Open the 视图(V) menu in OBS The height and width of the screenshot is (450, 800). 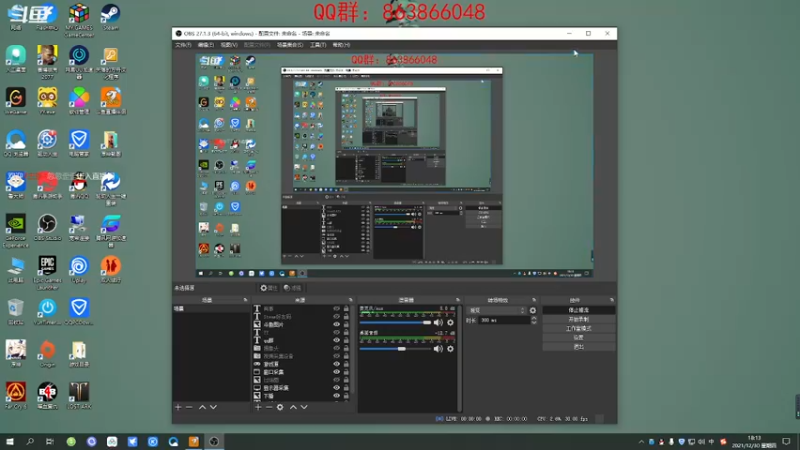229,45
